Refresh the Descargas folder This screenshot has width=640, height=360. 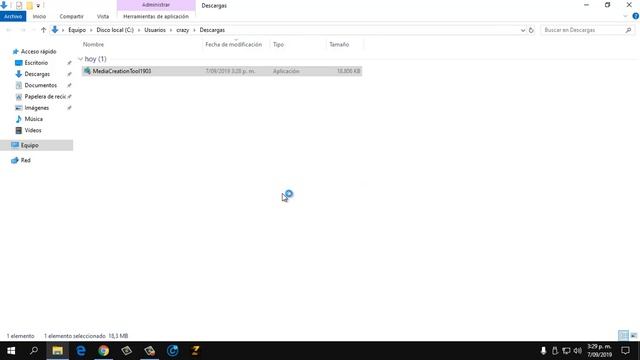click(x=531, y=30)
